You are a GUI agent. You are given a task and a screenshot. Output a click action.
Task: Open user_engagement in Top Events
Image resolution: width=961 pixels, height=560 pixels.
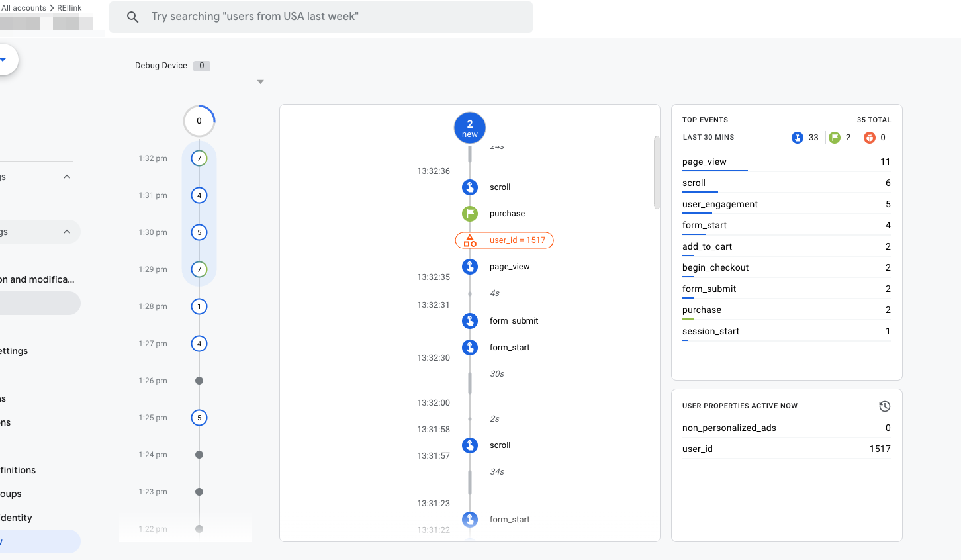[786, 205]
